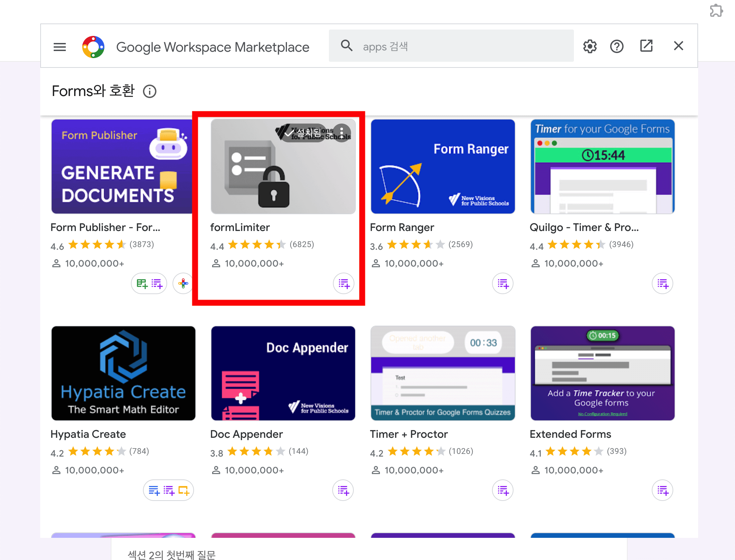The height and width of the screenshot is (560, 735).
Task: Select the Doc Appender thumbnail
Action: point(283,373)
